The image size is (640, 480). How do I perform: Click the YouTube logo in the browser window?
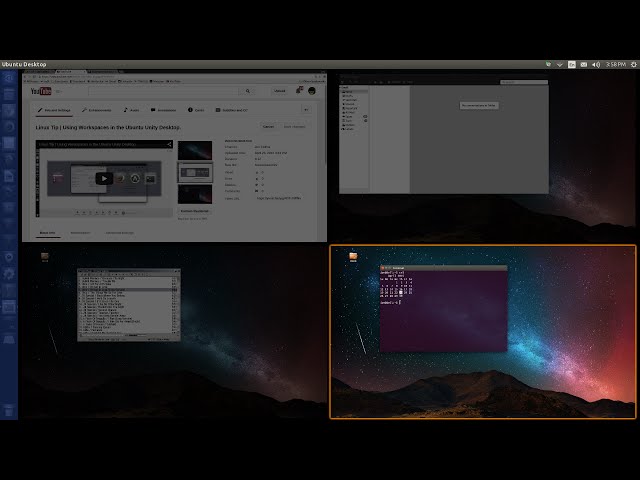[41, 91]
